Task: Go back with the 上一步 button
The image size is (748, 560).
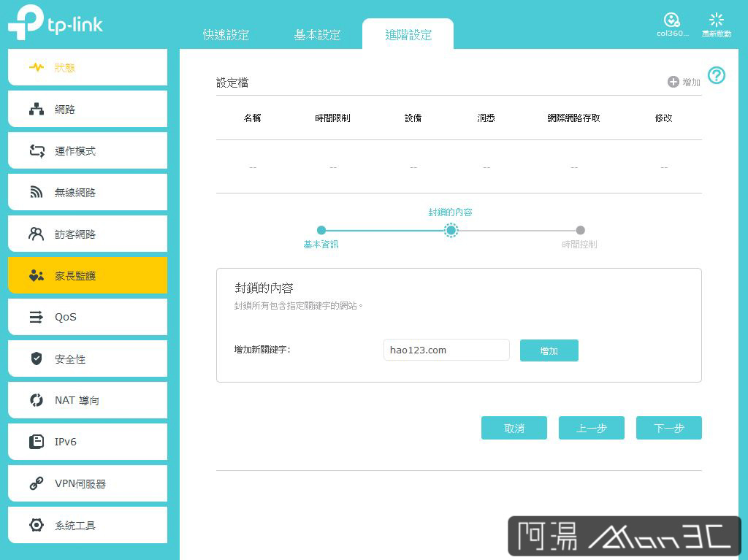Action: pyautogui.click(x=592, y=428)
